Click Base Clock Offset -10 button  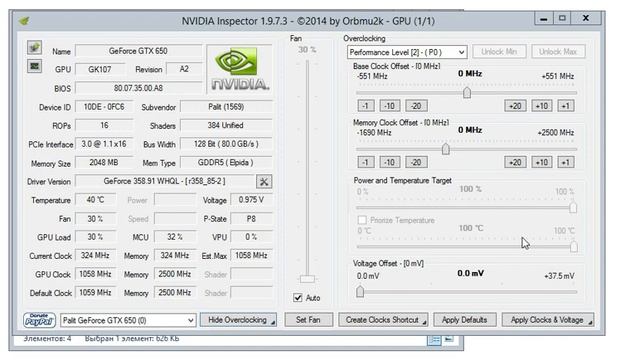(389, 106)
